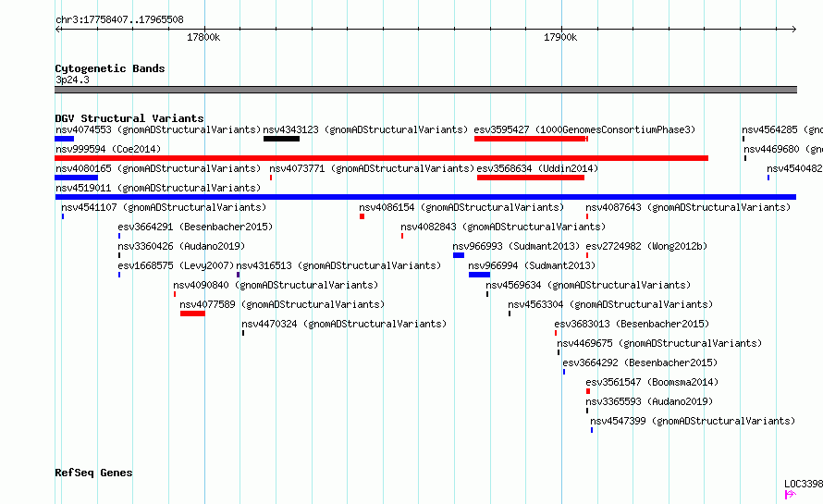
Task: Select the nsv4082843 variant label
Action: 503,227
